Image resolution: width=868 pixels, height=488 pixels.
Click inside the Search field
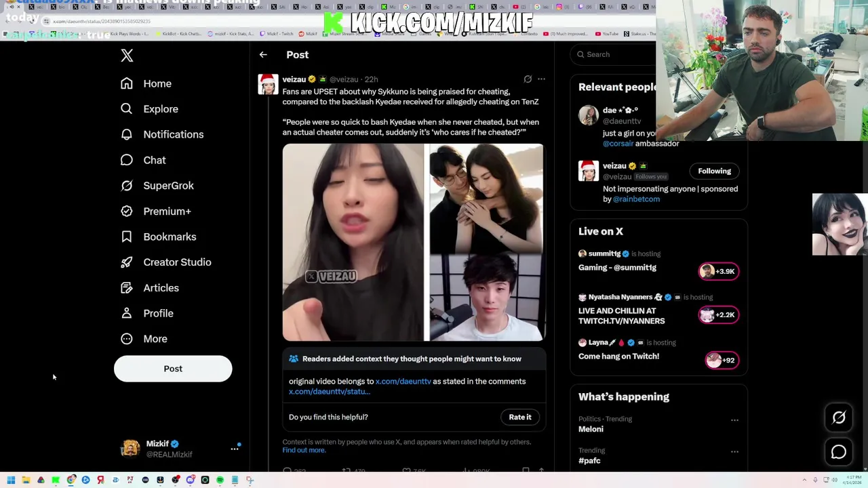point(614,54)
